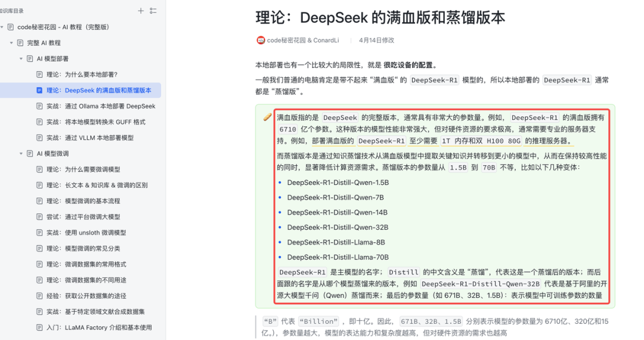Click page icon of VLLM 本地部署模型 entry

point(39,138)
